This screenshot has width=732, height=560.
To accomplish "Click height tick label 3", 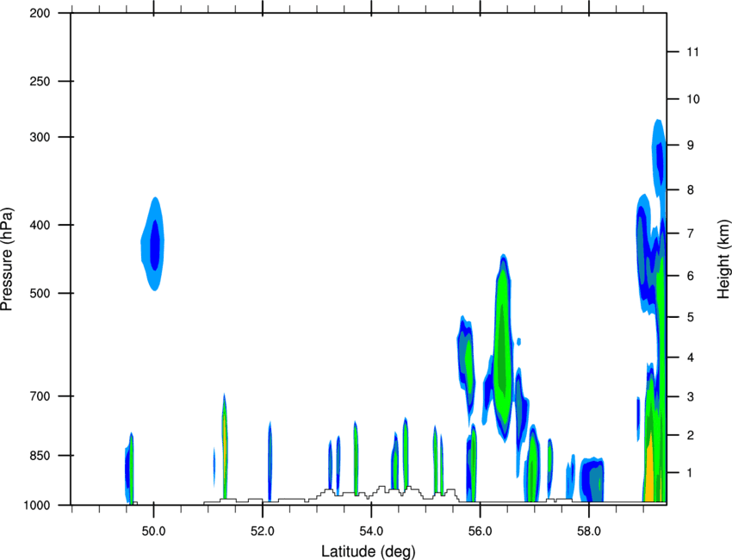I will coord(691,397).
